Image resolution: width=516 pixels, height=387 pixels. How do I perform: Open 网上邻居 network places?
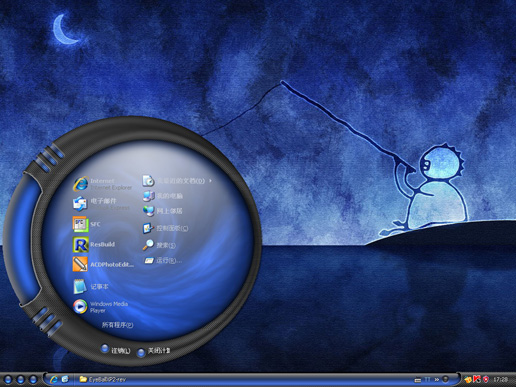tap(162, 211)
